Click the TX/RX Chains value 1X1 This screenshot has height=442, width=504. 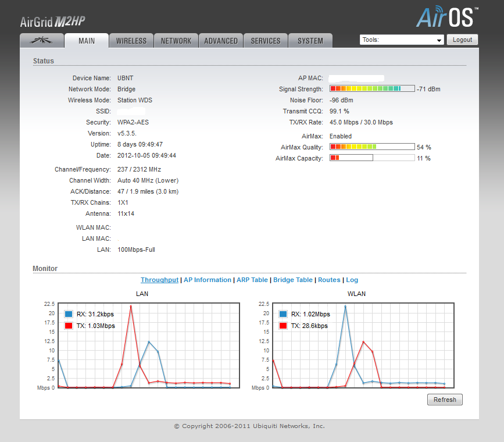[123, 202]
